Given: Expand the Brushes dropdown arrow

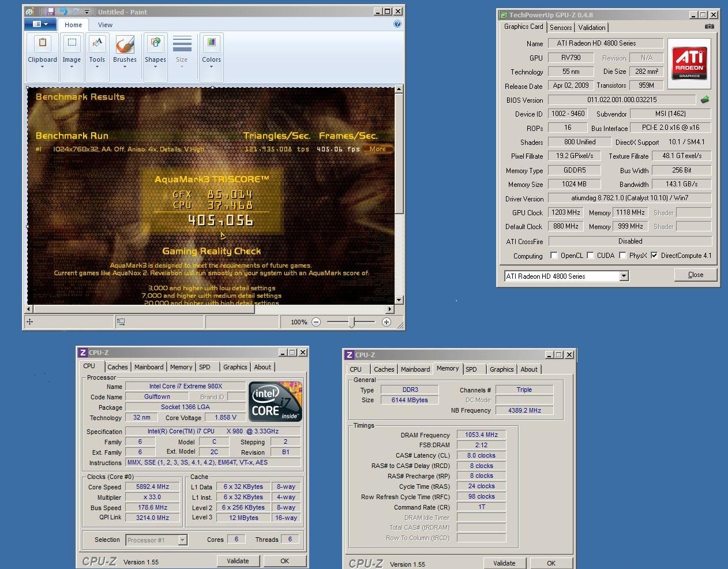Looking at the screenshot, I should (x=125, y=67).
